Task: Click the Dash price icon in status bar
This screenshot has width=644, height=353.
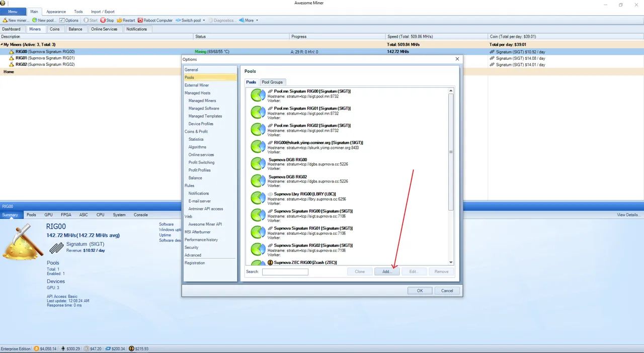Action: [108, 348]
